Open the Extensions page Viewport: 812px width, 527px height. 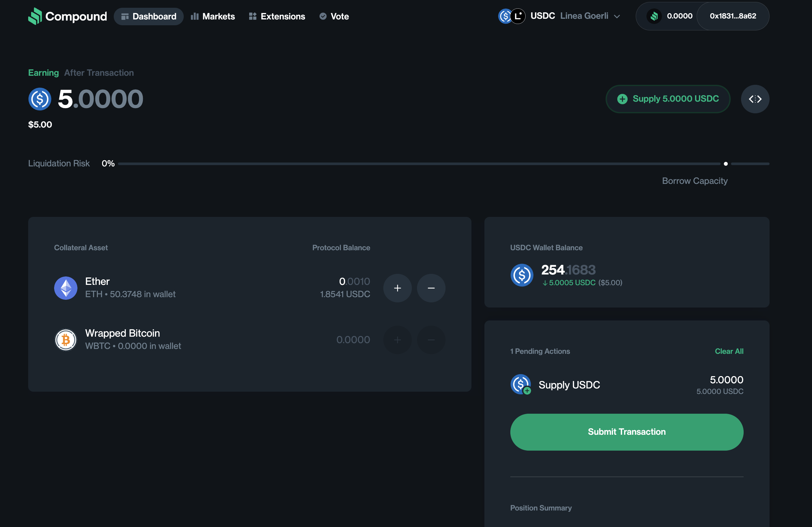click(277, 17)
